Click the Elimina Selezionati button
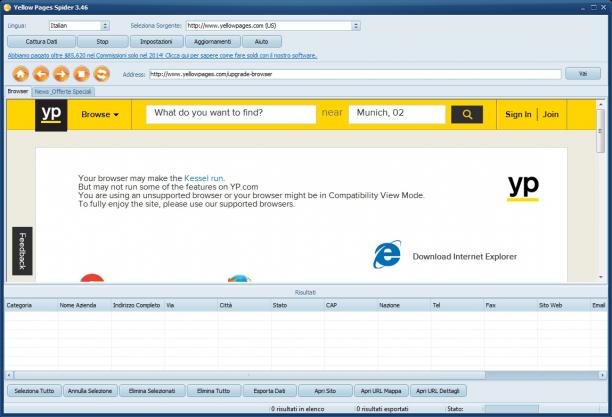The image size is (612, 417). click(x=152, y=391)
